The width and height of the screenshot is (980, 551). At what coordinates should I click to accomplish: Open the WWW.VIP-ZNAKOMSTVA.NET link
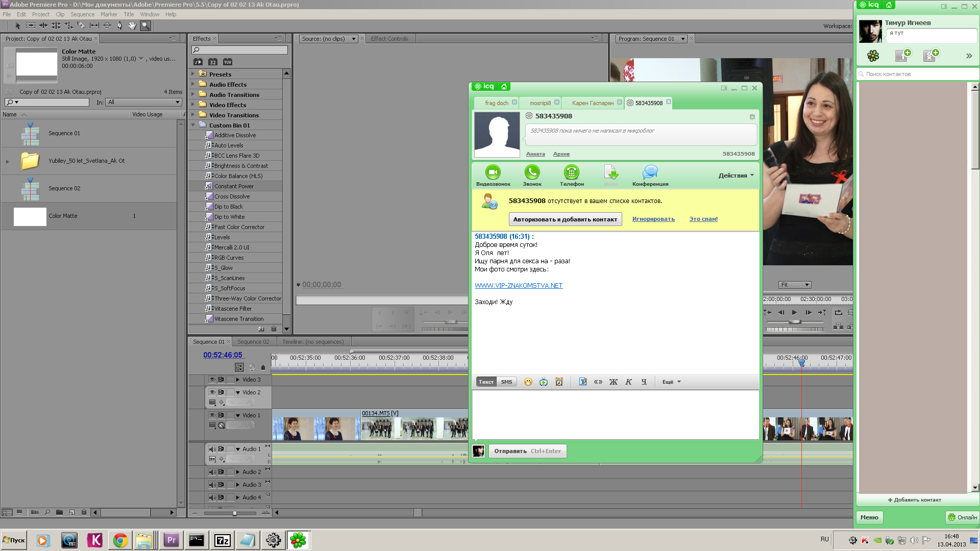click(x=519, y=286)
